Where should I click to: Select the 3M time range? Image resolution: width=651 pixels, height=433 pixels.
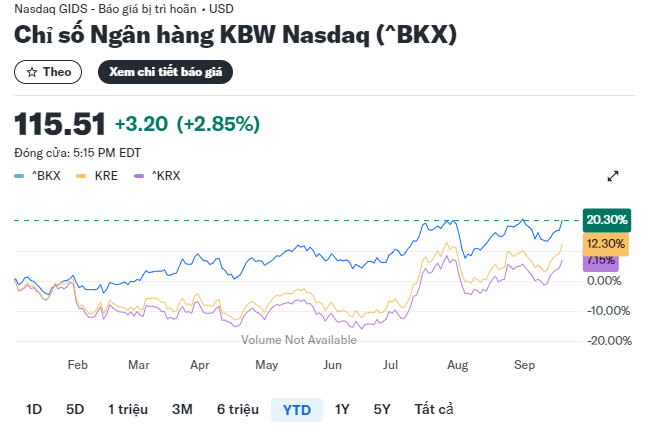[182, 409]
